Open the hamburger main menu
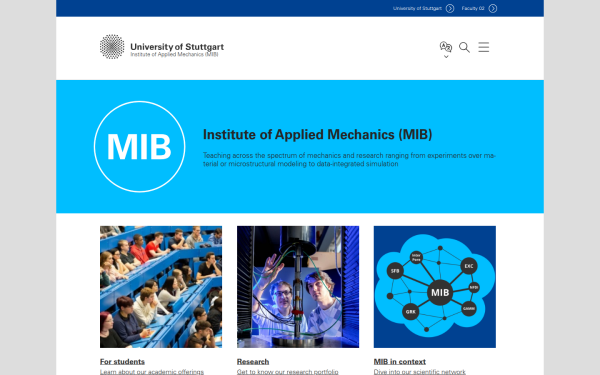600x375 pixels. (484, 47)
